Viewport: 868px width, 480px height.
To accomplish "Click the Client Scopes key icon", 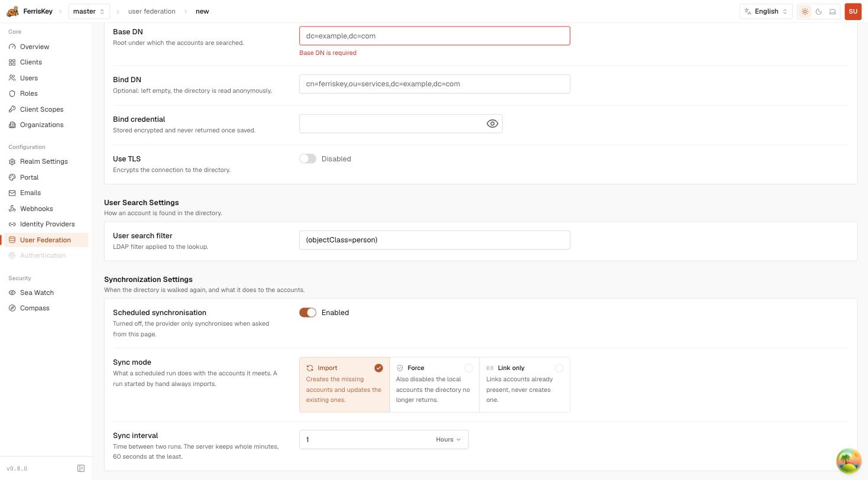I will (12, 109).
